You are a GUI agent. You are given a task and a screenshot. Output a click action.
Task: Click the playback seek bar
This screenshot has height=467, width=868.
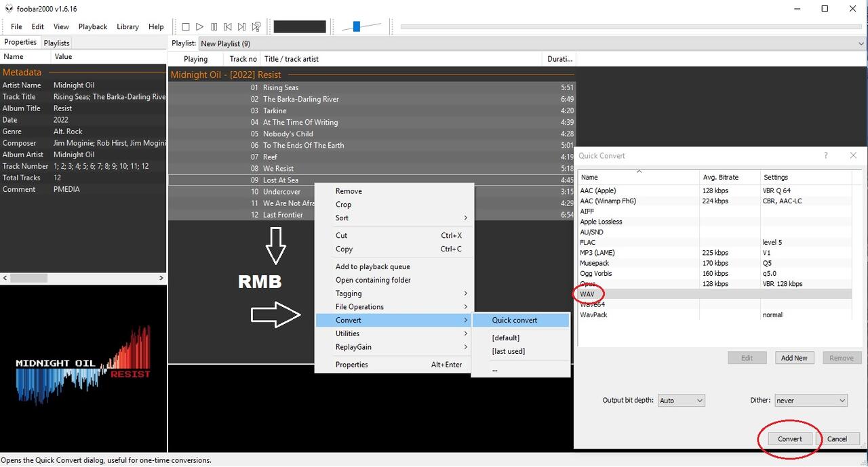631,26
